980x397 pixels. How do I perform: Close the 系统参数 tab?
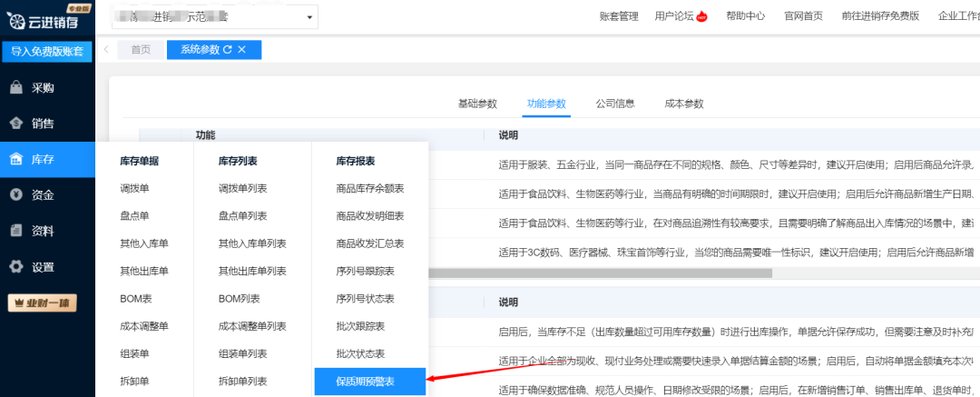pos(242,50)
